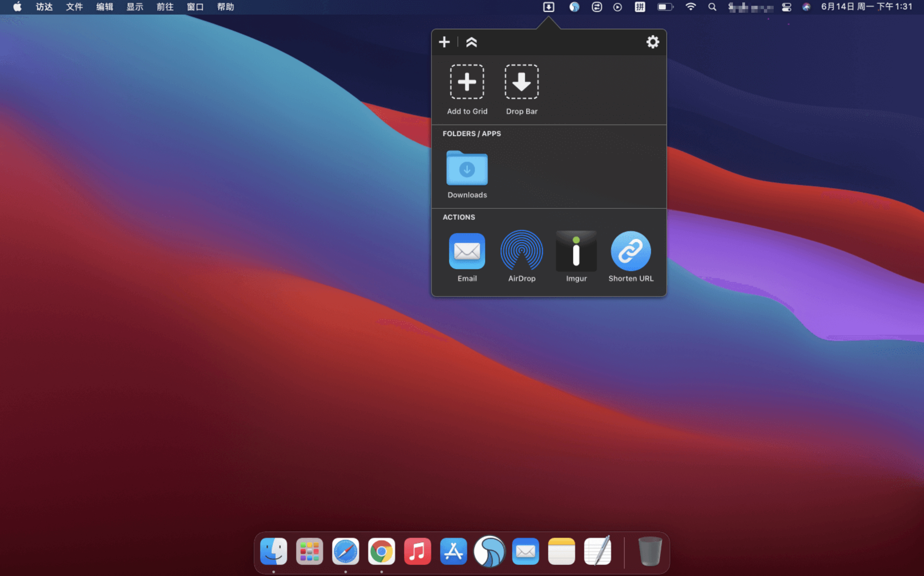Open the Downloads folder in Dropzone
The height and width of the screenshot is (576, 924).
[x=467, y=169]
